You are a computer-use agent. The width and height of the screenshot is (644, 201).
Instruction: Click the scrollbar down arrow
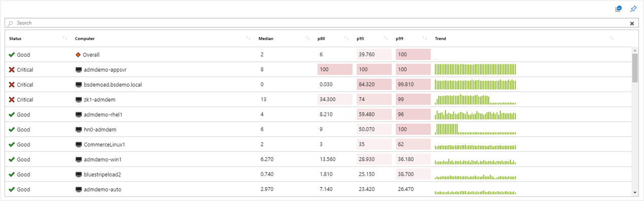click(634, 192)
